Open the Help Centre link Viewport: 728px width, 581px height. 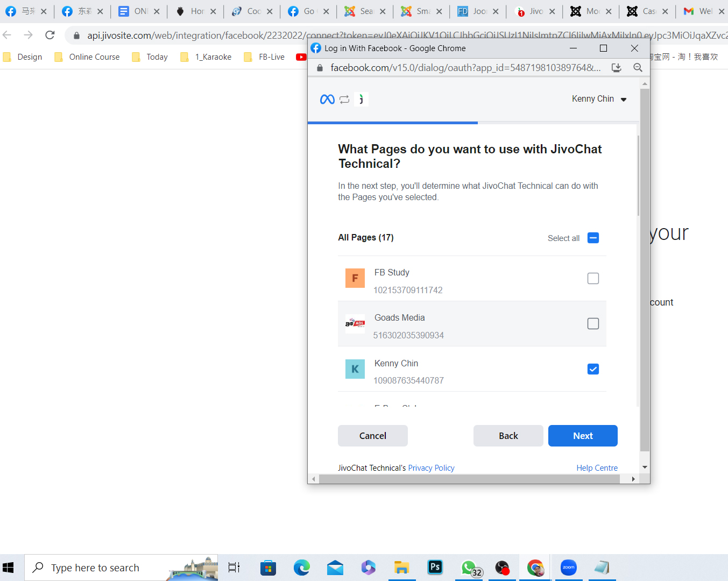597,468
